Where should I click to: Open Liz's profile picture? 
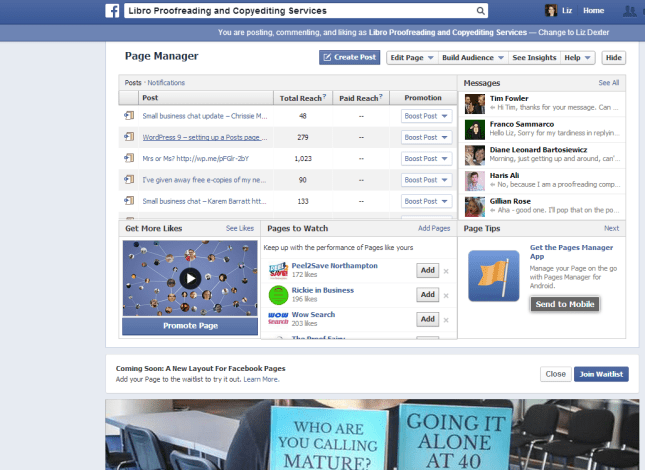click(551, 11)
